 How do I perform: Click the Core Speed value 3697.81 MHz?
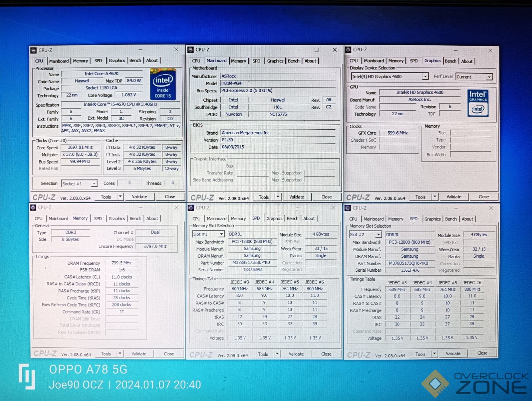pos(80,147)
